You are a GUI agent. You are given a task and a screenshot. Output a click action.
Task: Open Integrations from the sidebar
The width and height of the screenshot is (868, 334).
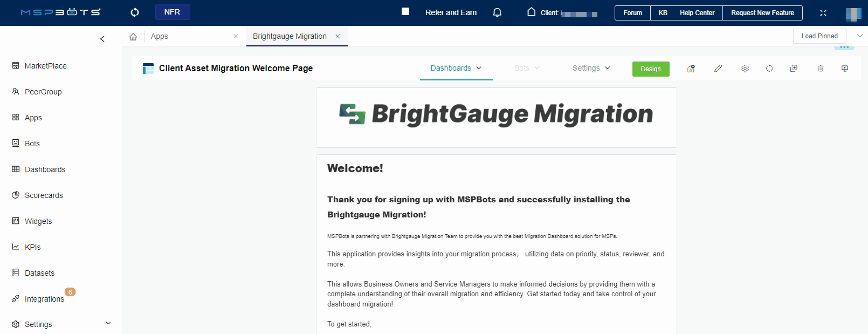pos(44,299)
